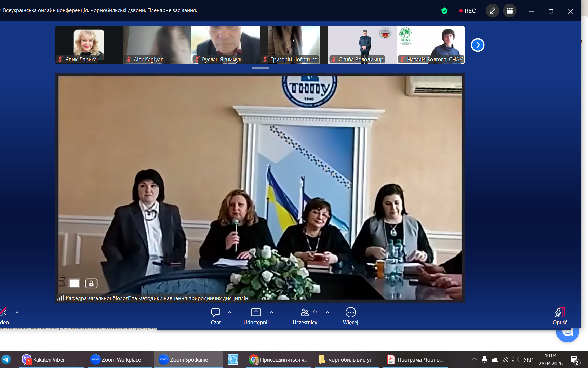Image resolution: width=588 pixels, height=368 pixels.
Task: Toggle the lock icon on the video
Action: (x=91, y=284)
